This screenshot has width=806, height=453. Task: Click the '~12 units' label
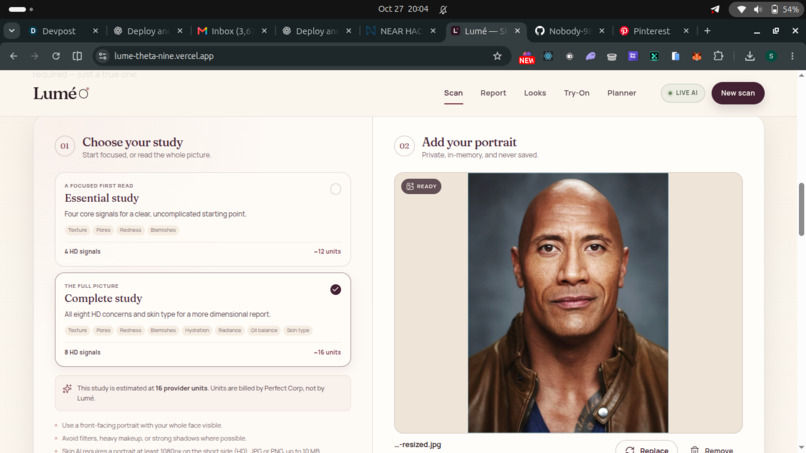[327, 251]
